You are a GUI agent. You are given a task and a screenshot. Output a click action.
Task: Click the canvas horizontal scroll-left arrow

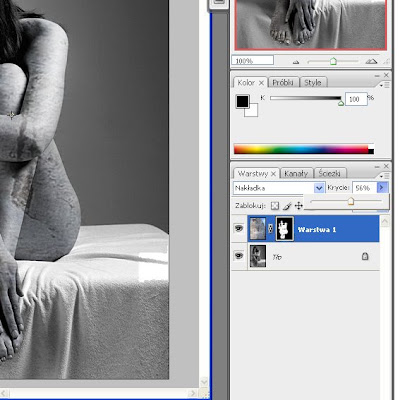point(4,393)
